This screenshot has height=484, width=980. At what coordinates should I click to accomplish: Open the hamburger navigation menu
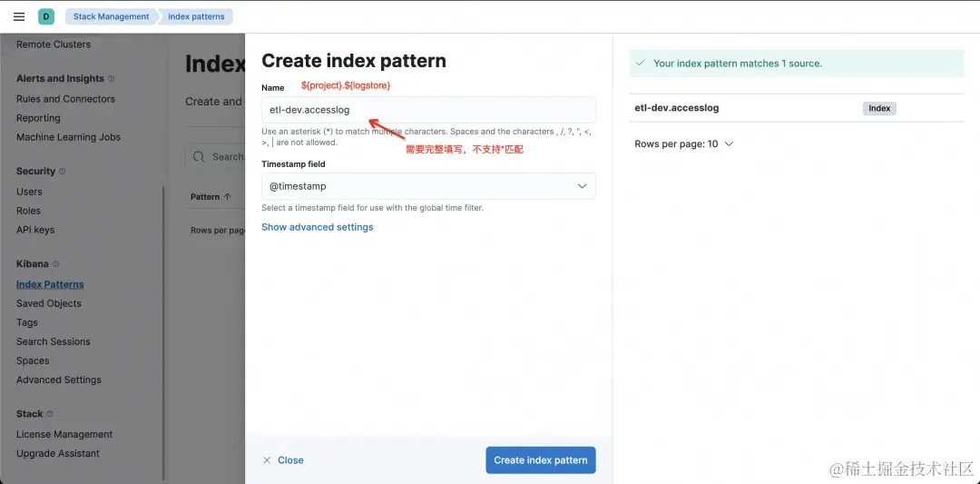(x=19, y=16)
